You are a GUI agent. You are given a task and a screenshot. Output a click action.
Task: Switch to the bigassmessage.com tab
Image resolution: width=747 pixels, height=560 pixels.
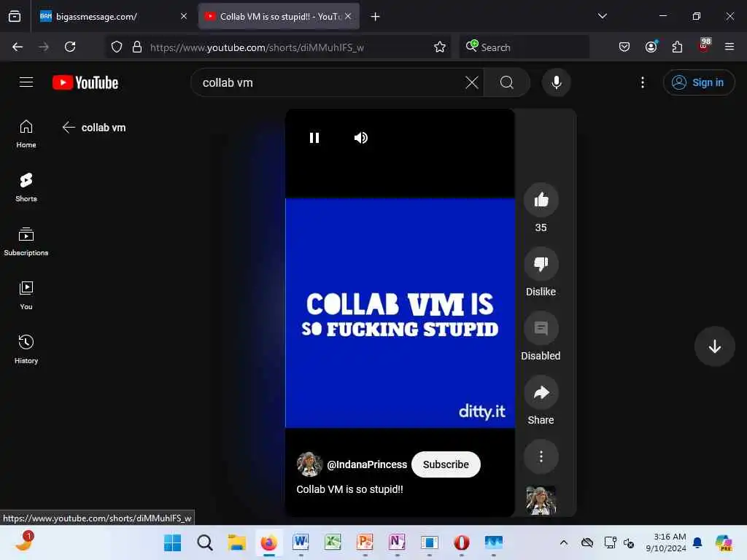(x=113, y=16)
